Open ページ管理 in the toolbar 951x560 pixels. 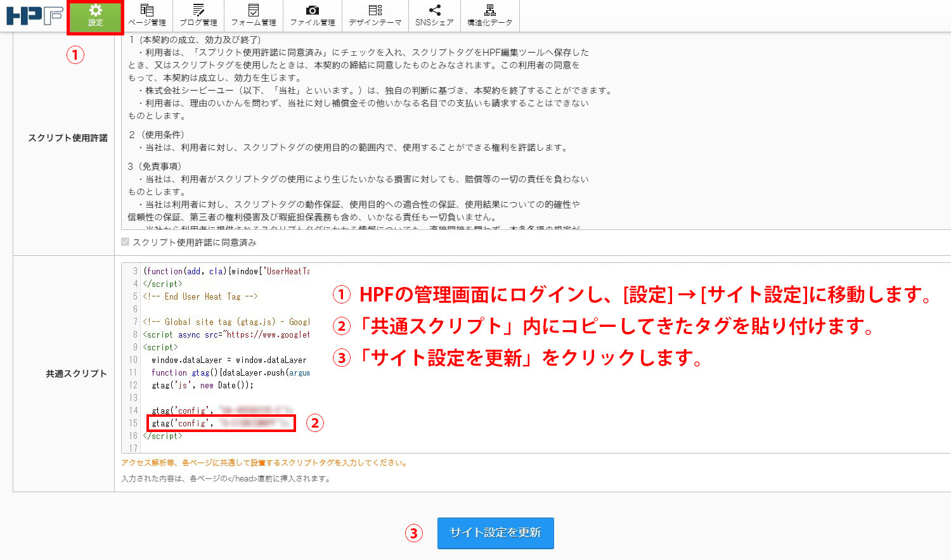[x=147, y=16]
